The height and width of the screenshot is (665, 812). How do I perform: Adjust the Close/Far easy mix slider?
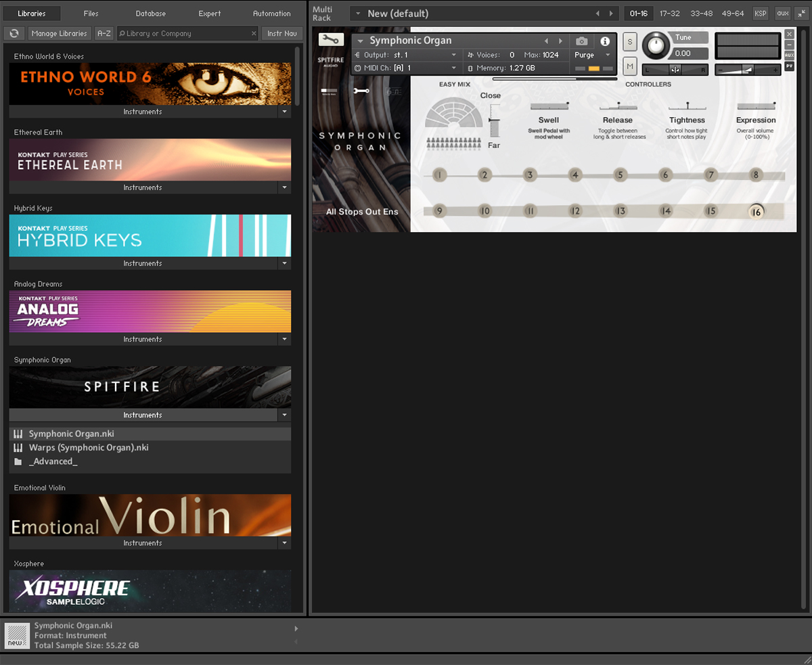[494, 120]
